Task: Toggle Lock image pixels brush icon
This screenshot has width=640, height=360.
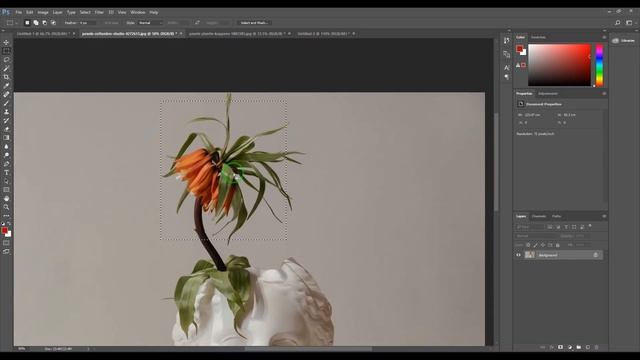Action: [x=536, y=245]
